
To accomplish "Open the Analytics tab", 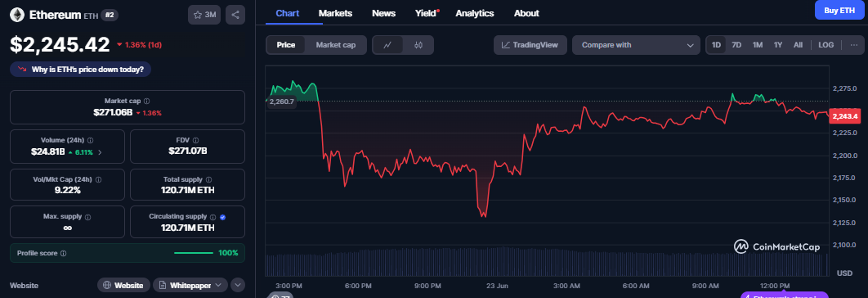I will click(474, 13).
